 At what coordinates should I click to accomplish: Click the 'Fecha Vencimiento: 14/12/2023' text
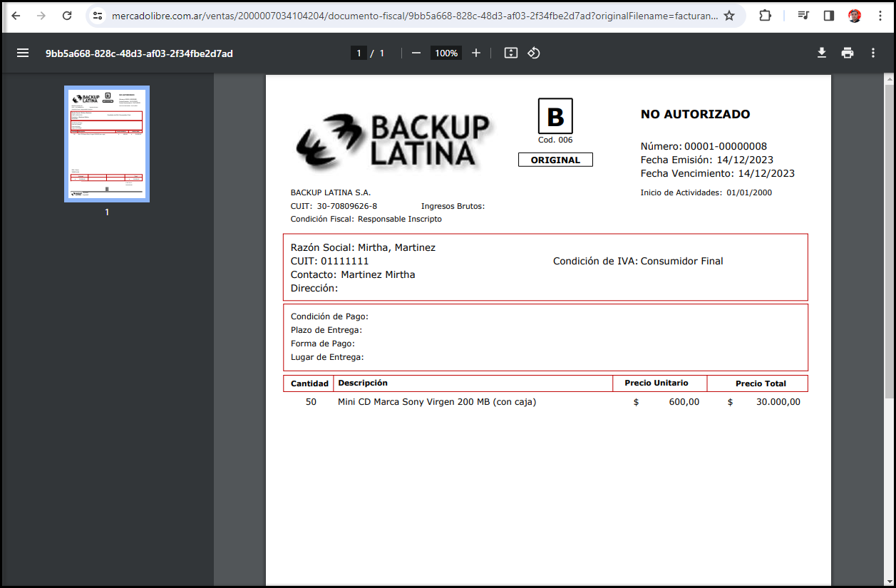(717, 173)
